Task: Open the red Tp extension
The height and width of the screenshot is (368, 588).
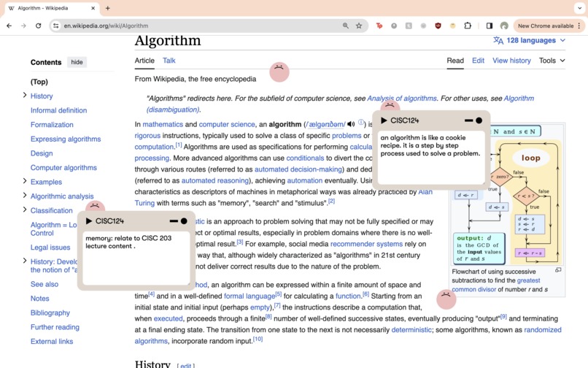Action: (379, 26)
